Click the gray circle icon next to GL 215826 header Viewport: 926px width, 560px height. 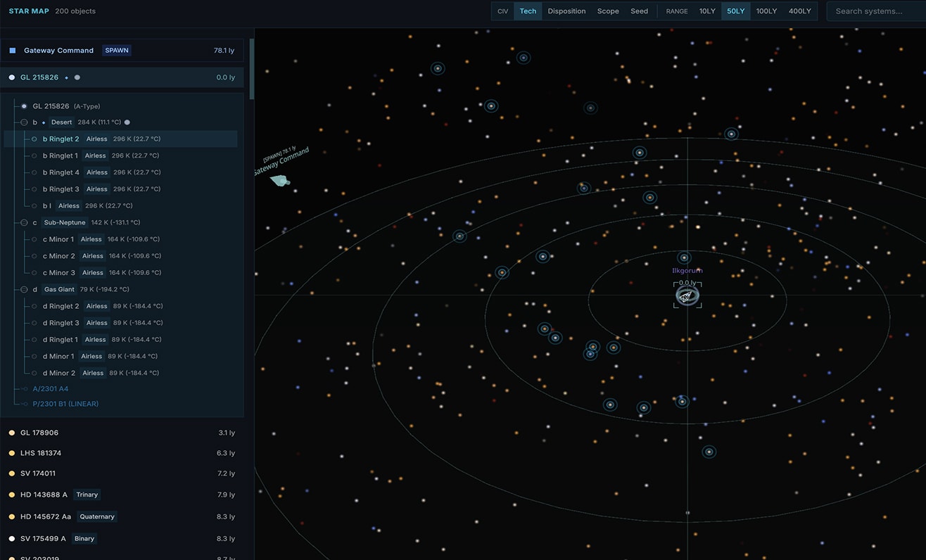click(77, 77)
